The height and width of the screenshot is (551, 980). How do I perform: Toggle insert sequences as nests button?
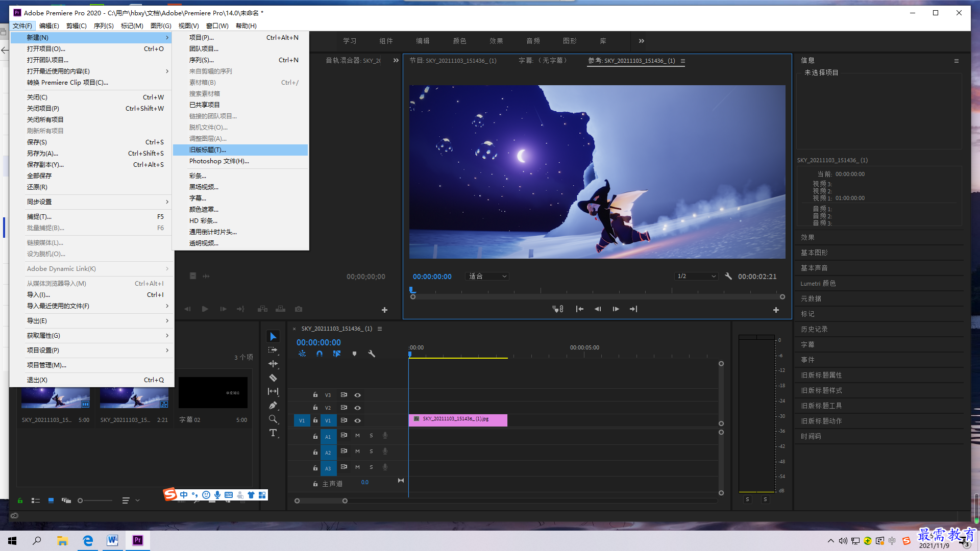[302, 354]
